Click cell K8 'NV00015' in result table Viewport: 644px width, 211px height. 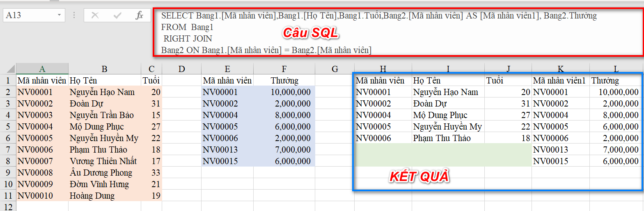coord(561,161)
